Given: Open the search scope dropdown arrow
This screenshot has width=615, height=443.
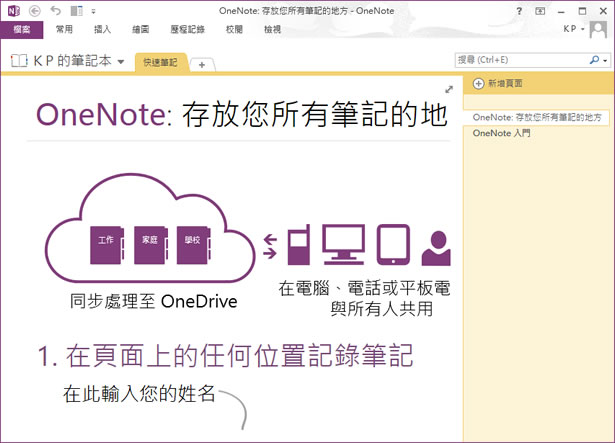Looking at the screenshot, I should coord(606,61).
